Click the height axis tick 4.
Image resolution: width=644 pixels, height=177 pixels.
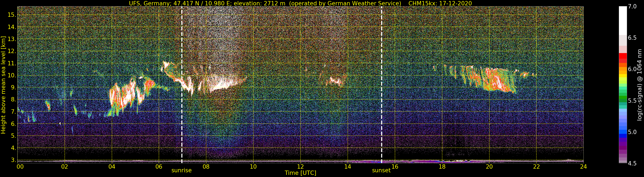coord(13,148)
